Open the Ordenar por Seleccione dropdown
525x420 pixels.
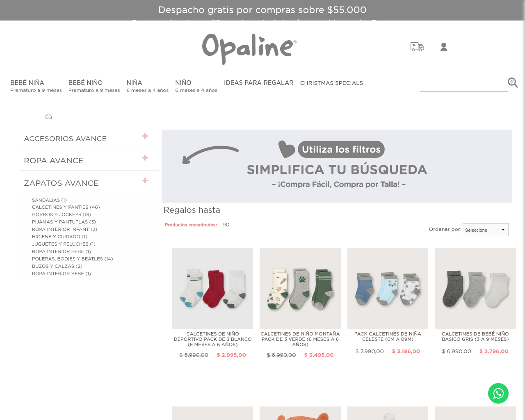point(486,230)
